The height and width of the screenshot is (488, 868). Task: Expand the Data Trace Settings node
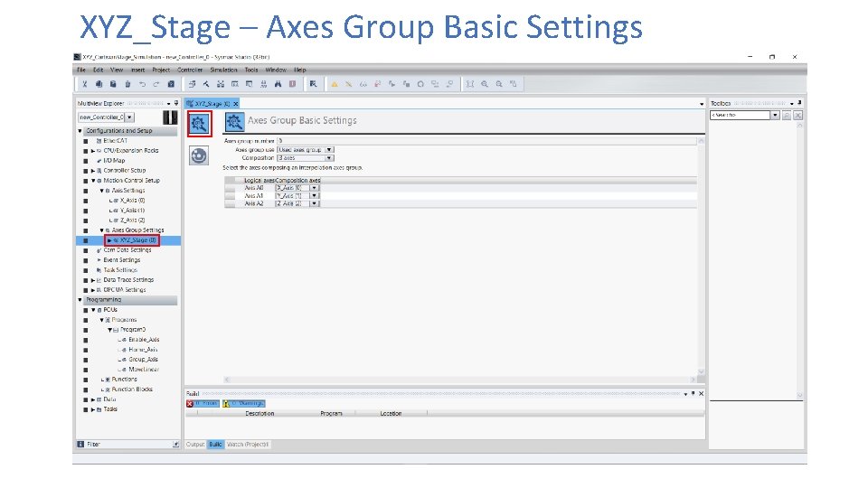pos(93,280)
